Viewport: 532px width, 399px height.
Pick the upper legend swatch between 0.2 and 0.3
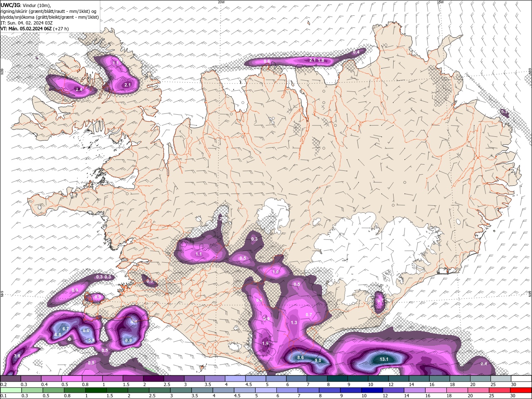pos(10,379)
